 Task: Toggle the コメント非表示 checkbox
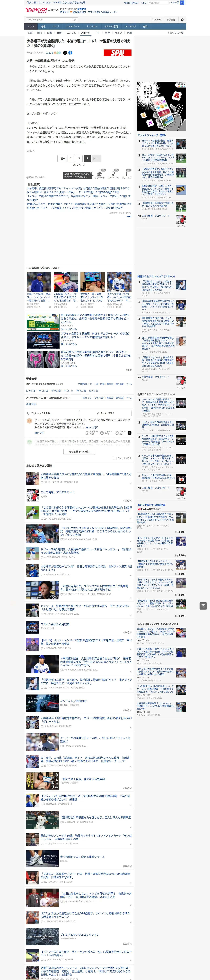coord(115,458)
